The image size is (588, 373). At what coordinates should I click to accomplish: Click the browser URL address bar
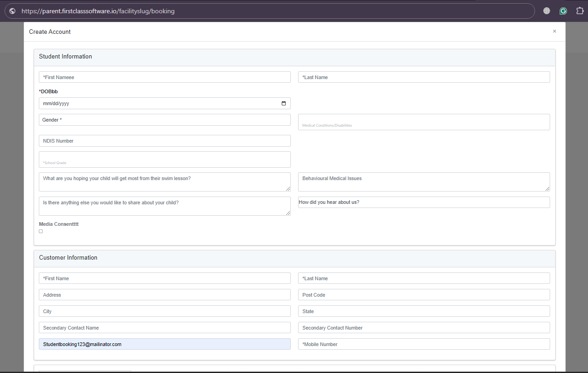pos(269,11)
